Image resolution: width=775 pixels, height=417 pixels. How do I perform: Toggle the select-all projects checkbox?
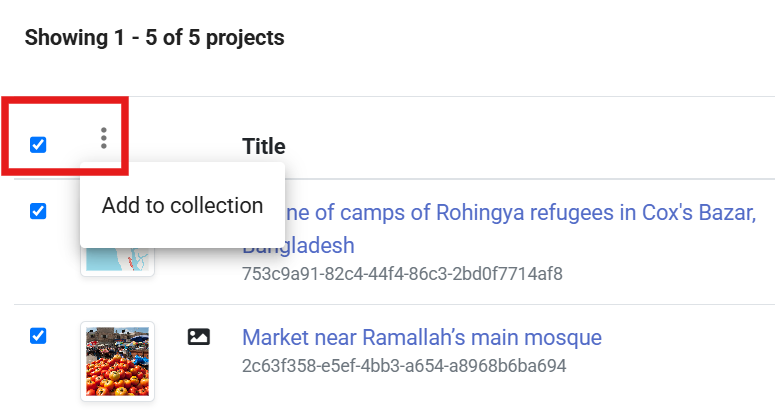point(38,146)
